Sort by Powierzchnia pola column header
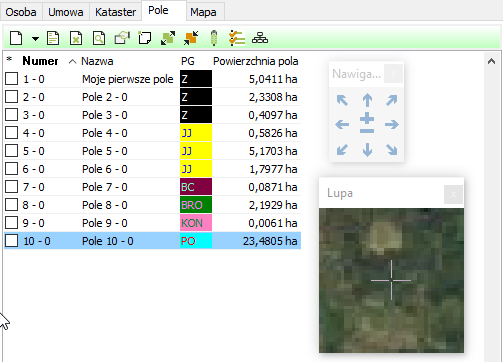 tap(256, 61)
